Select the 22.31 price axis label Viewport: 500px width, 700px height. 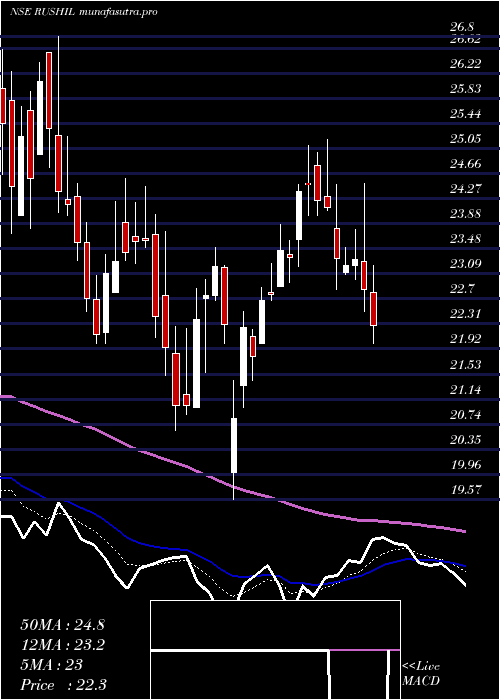(466, 314)
